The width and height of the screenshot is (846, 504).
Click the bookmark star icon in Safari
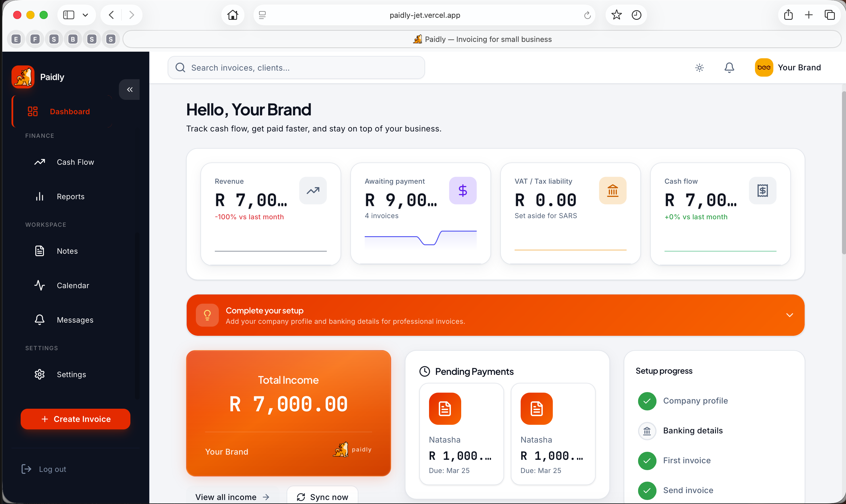coord(616,15)
